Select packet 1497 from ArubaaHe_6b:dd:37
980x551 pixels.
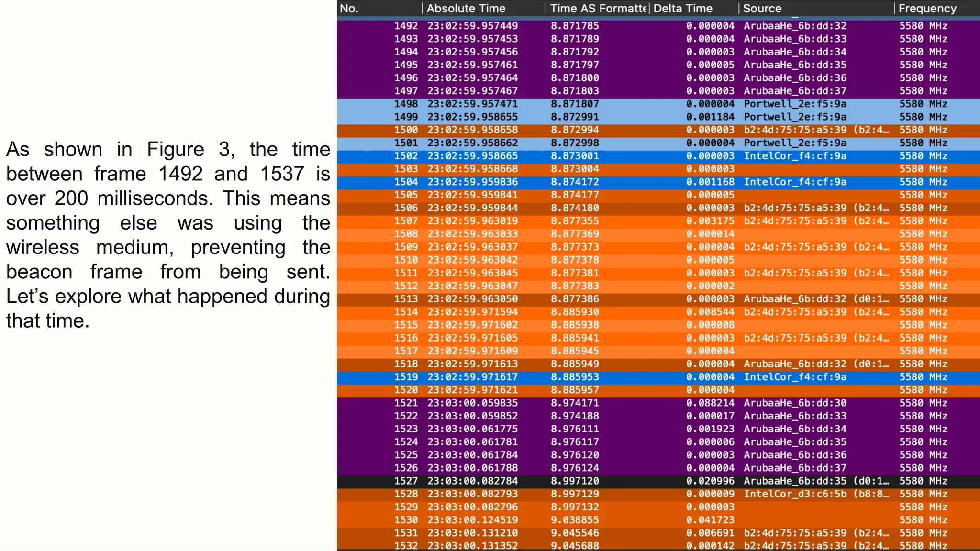(658, 91)
